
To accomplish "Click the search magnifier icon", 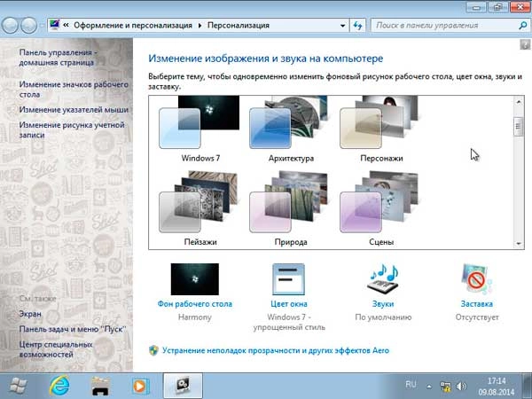I will (523, 26).
